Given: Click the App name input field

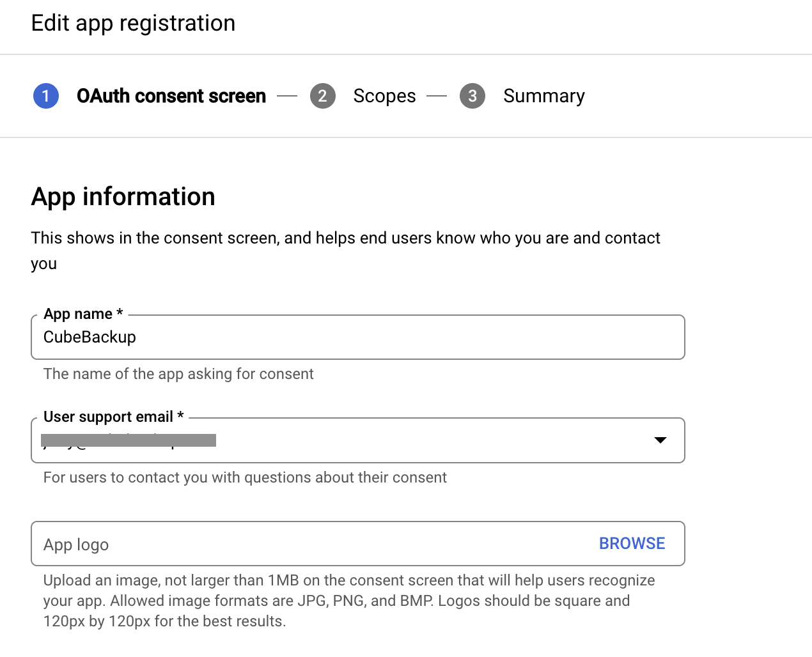Looking at the screenshot, I should point(256,337).
